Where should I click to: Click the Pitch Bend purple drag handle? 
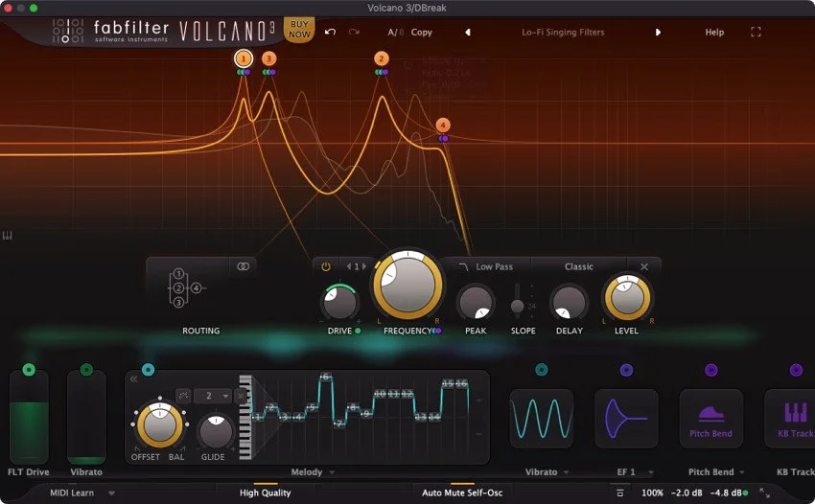click(711, 370)
